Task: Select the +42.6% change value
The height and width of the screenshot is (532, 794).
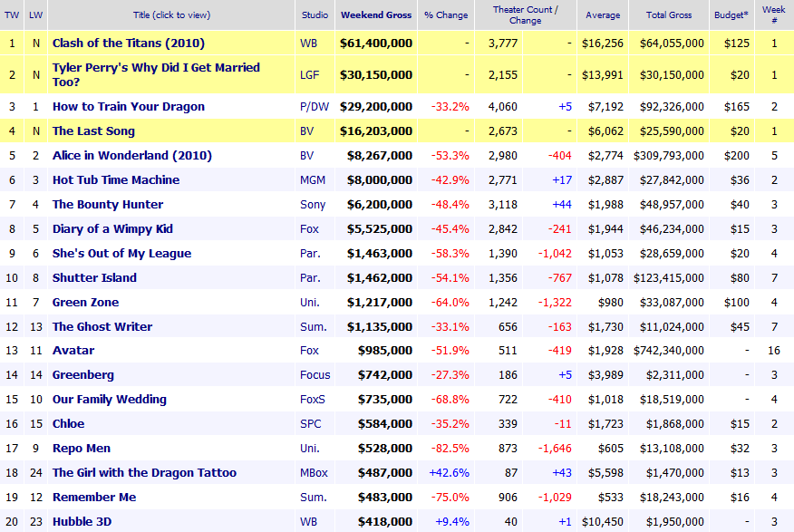Action: click(x=450, y=473)
